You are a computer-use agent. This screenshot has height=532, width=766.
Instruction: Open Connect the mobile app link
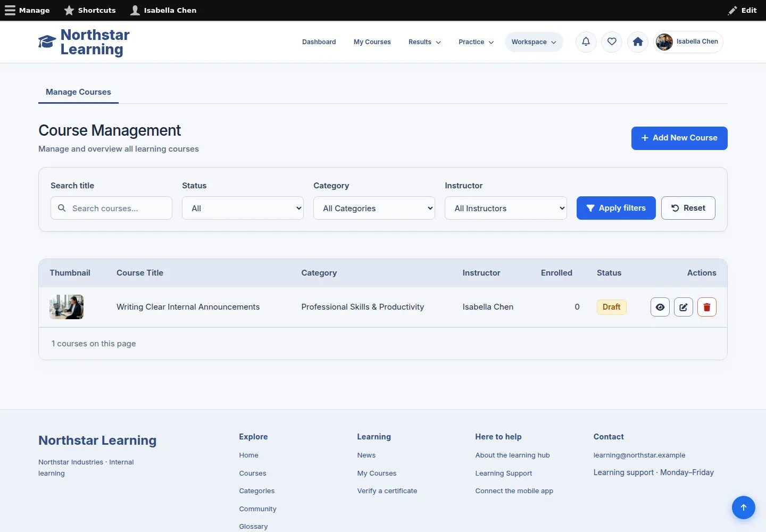pyautogui.click(x=514, y=491)
